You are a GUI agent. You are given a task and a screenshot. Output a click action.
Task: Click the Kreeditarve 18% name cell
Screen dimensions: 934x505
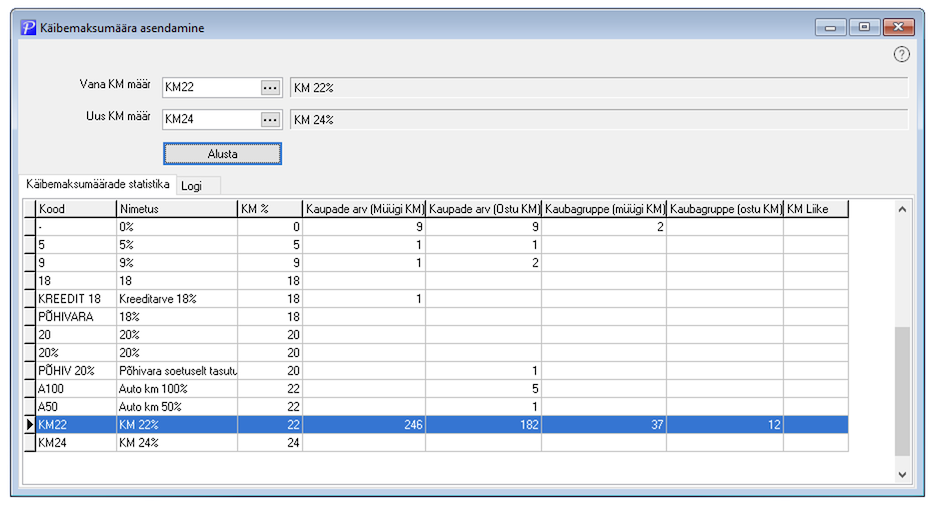click(x=177, y=298)
